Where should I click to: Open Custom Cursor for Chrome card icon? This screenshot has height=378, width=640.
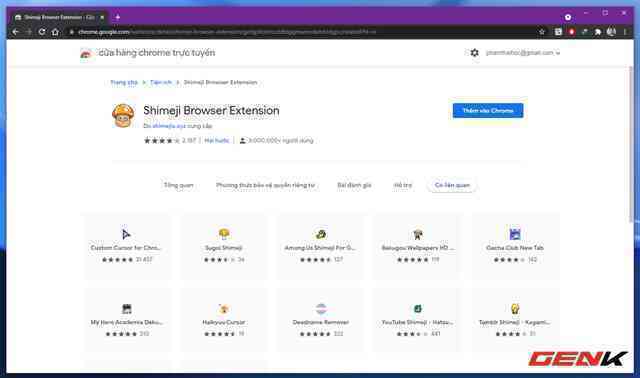coord(126,234)
